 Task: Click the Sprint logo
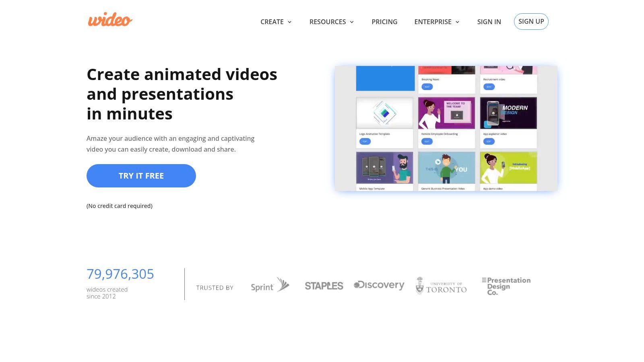pyautogui.click(x=269, y=286)
